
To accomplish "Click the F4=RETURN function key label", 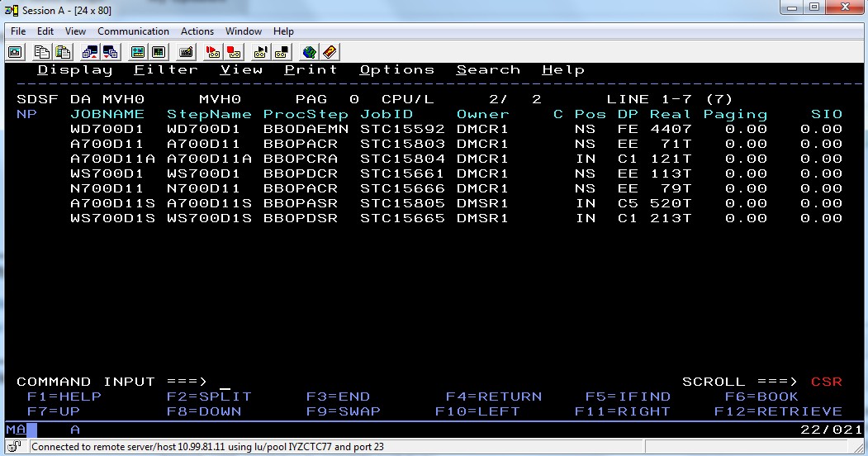I will [x=494, y=397].
